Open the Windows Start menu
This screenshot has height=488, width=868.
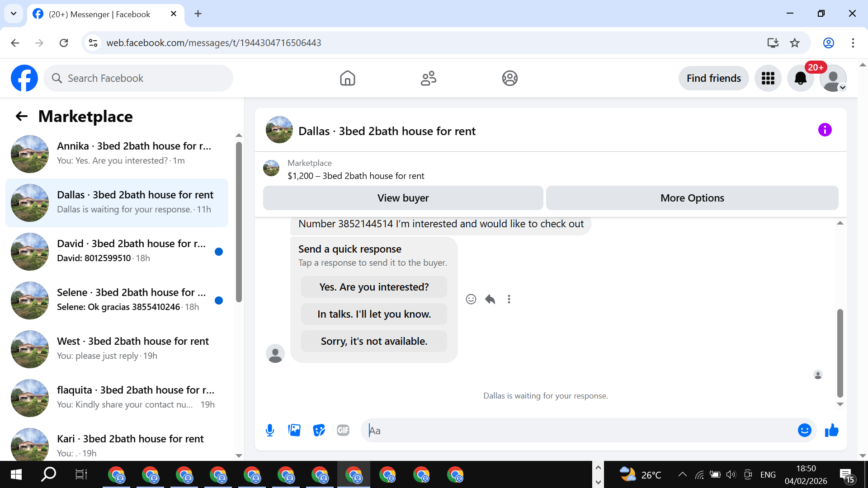coord(16,474)
